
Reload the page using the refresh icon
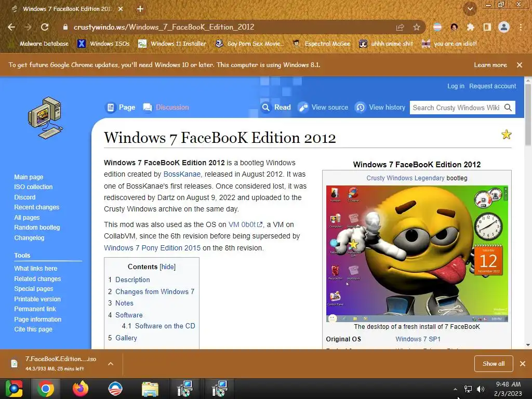click(45, 27)
